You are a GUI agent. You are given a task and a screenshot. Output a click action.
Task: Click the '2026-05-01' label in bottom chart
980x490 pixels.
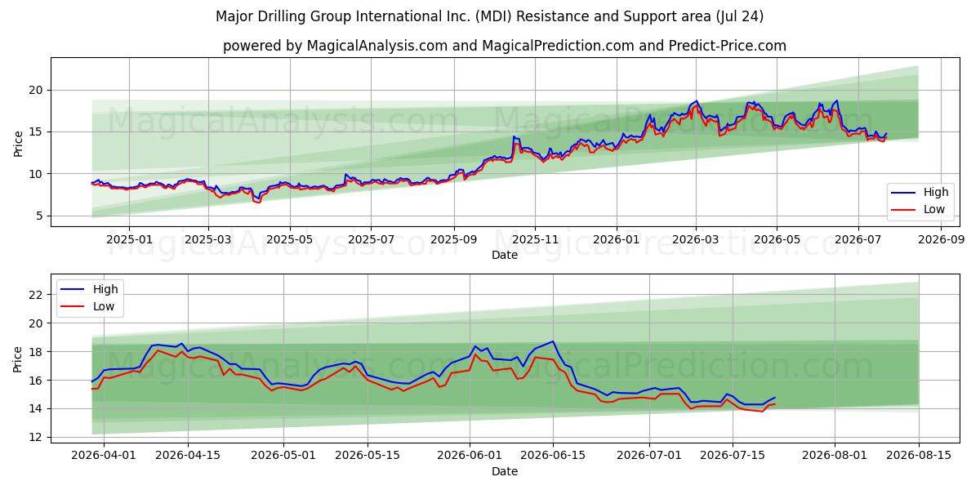pos(284,456)
